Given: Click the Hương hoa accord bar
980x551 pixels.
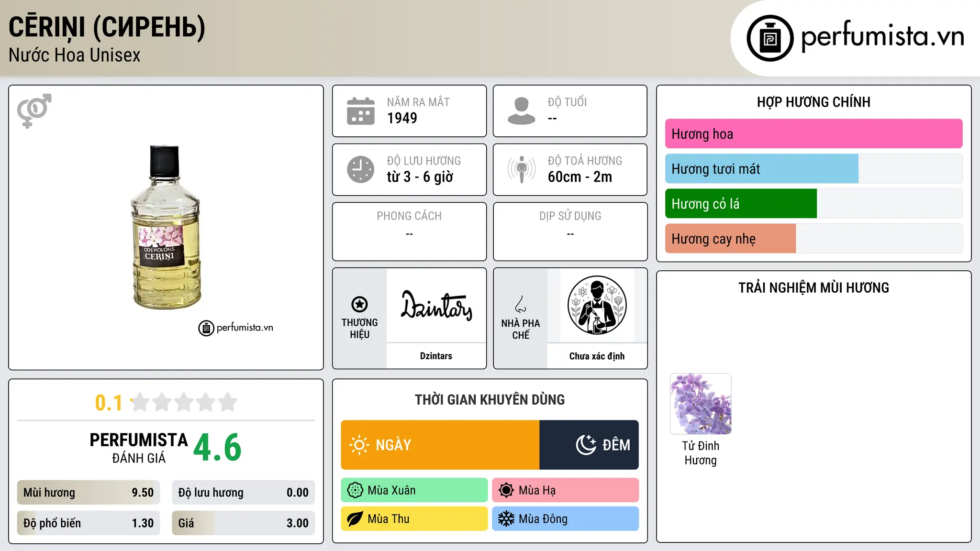Looking at the screenshot, I should point(813,134).
